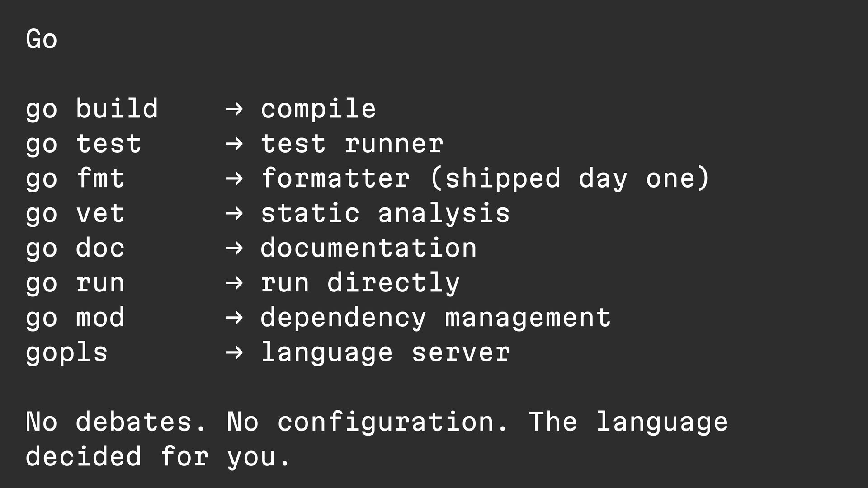Click the 'No debates. No configuration.' sentence

267,423
